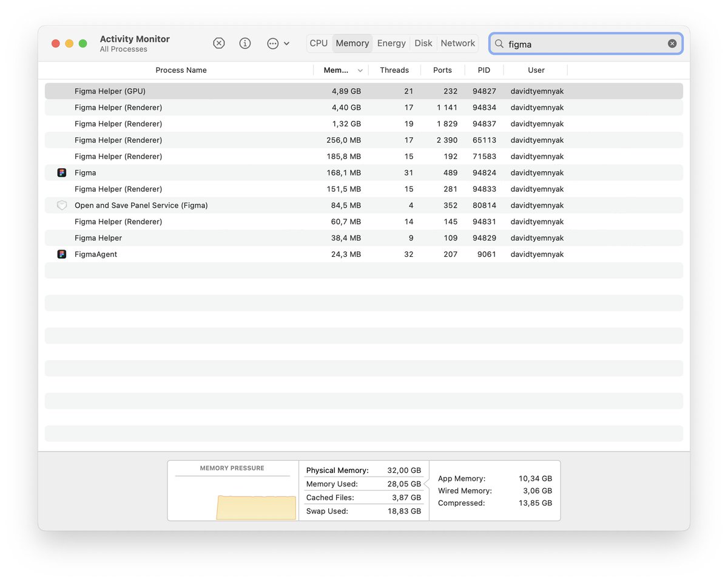
Task: Select Open and Save Panel Service (Figma) row
Action: click(364, 205)
